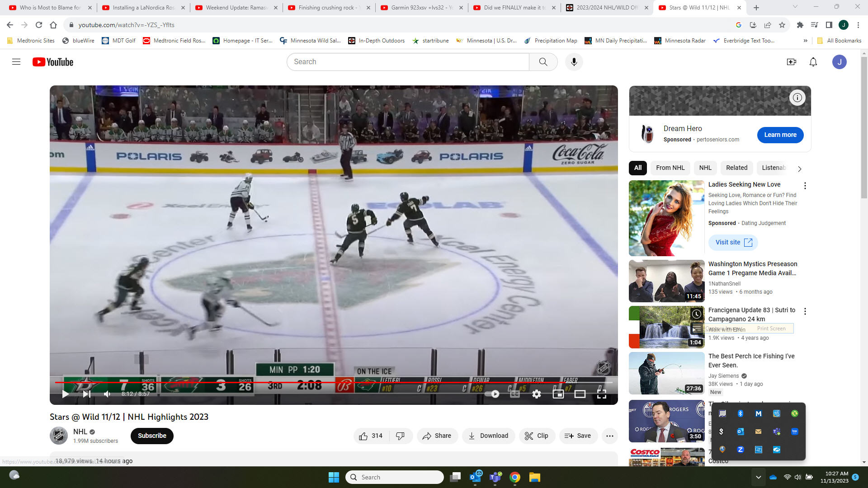The image size is (868, 488).
Task: Click Bluetooth icon in tray overflow
Action: click(740, 413)
